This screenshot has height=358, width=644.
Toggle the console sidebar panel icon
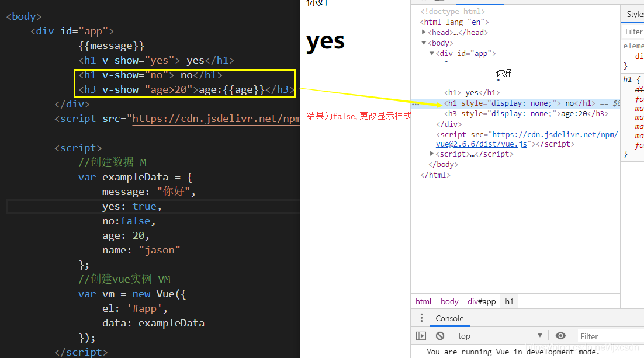(x=421, y=336)
